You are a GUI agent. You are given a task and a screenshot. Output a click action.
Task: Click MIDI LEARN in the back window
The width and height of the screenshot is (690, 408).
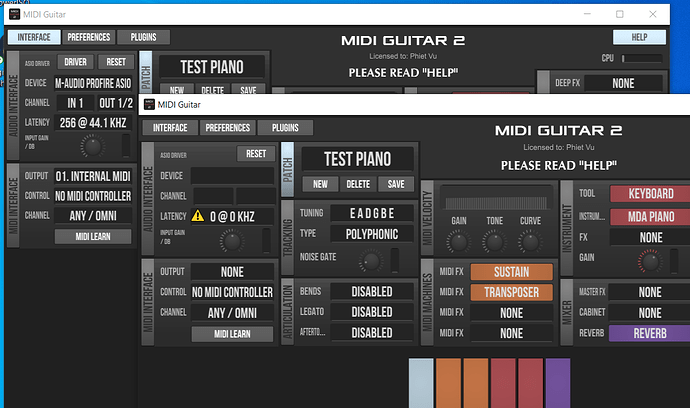pyautogui.click(x=93, y=236)
